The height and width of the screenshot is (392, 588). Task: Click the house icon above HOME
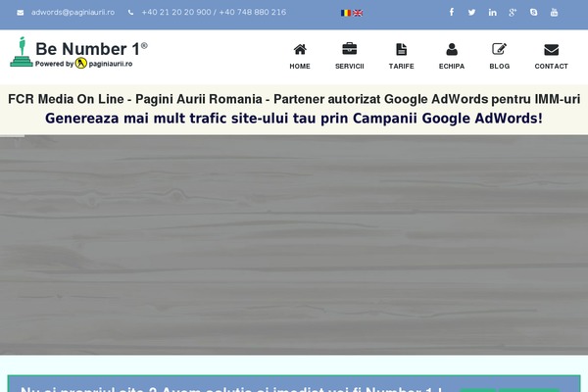[x=300, y=49]
